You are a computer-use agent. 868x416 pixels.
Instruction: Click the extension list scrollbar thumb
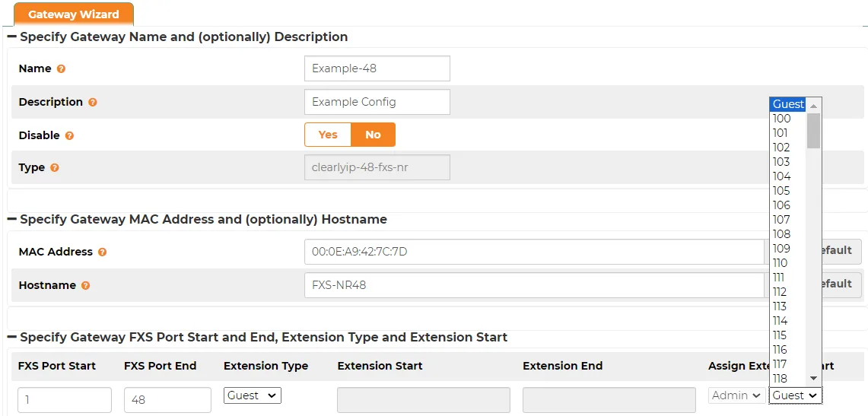click(x=814, y=131)
